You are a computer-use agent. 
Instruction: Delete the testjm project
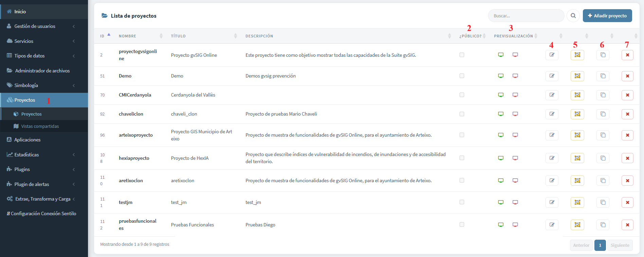[x=627, y=202]
